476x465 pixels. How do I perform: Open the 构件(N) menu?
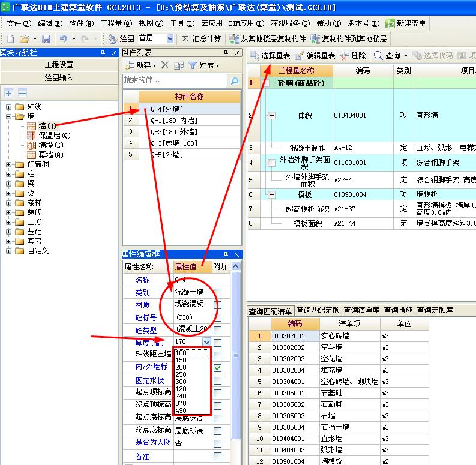pos(82,23)
